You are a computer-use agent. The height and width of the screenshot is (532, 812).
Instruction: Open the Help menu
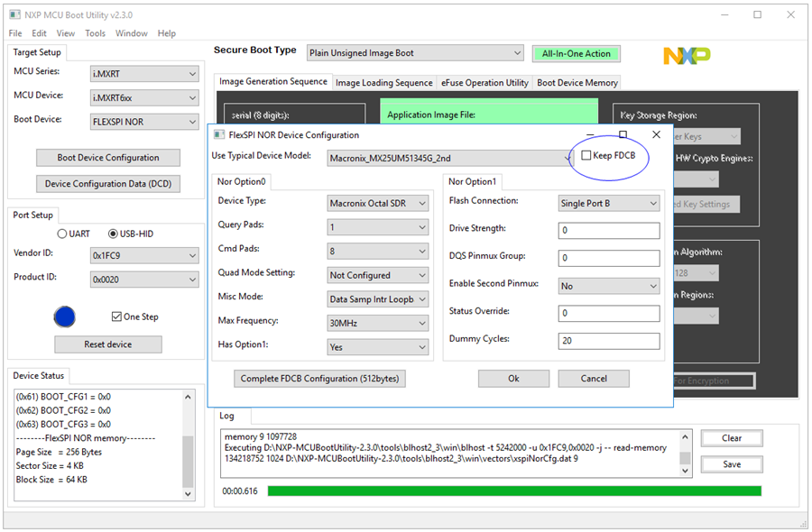click(166, 33)
